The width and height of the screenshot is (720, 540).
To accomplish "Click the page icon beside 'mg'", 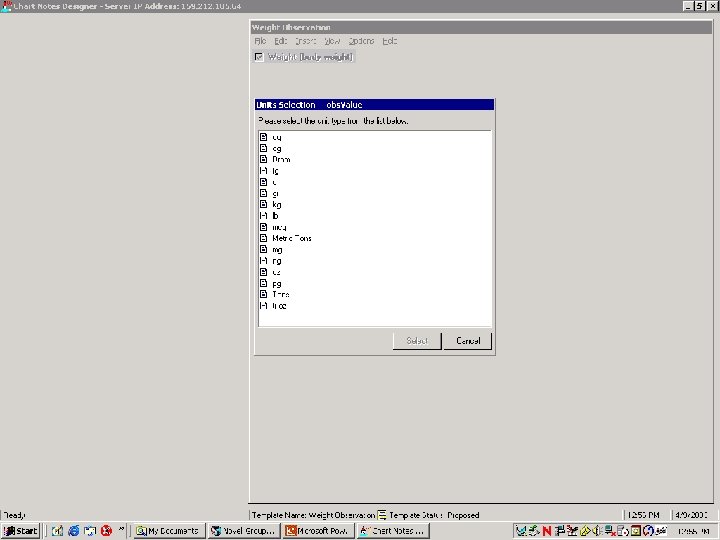I will [x=264, y=249].
